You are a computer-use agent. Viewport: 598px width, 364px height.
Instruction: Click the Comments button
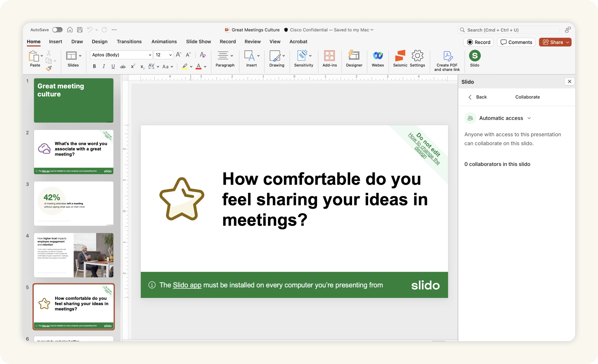(x=516, y=42)
